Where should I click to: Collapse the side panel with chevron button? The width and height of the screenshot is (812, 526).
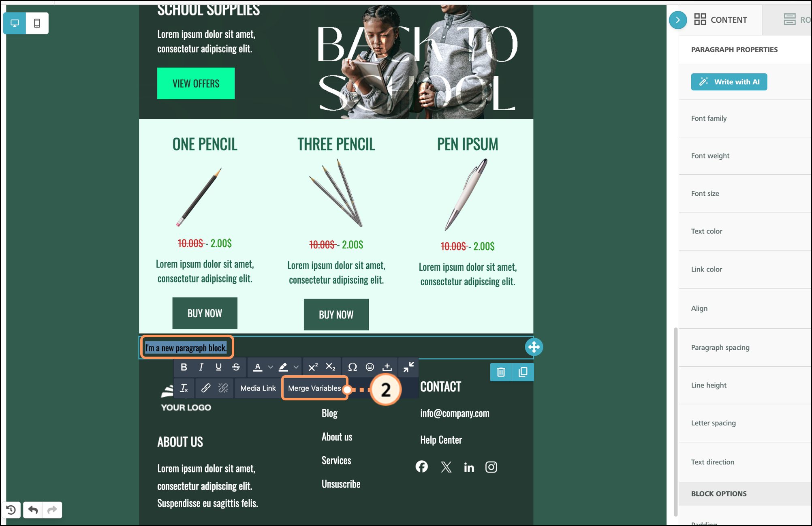(x=677, y=20)
